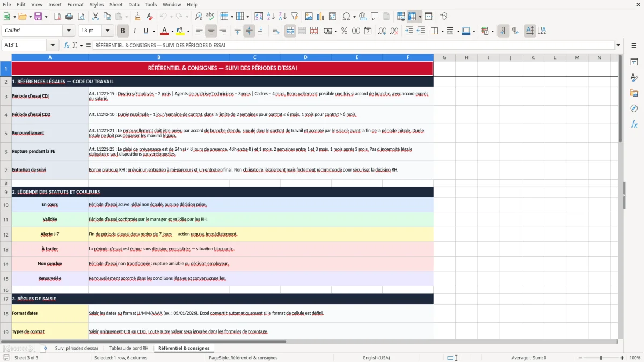The image size is (644, 362).
Task: Open the font color dropdown arrow
Action: (172, 31)
